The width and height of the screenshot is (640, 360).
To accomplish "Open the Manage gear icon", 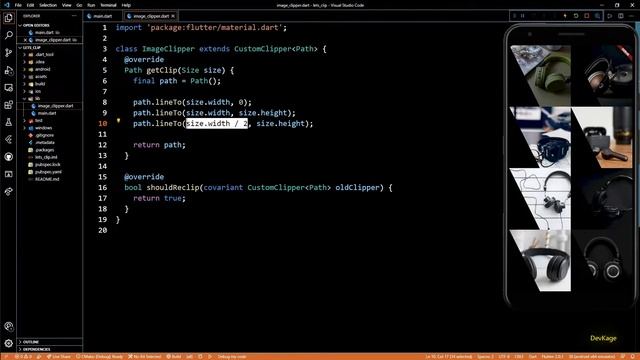I will 9,343.
